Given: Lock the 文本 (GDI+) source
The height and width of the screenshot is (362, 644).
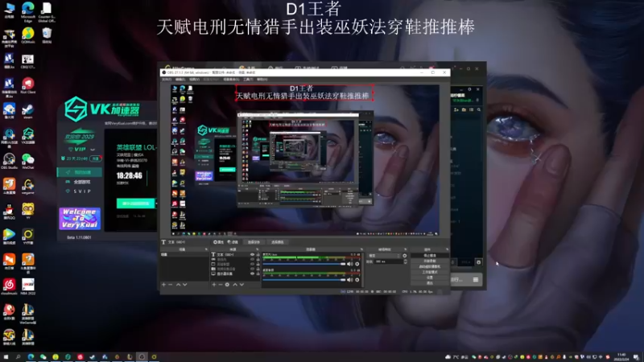Looking at the screenshot, I should 258,254.
